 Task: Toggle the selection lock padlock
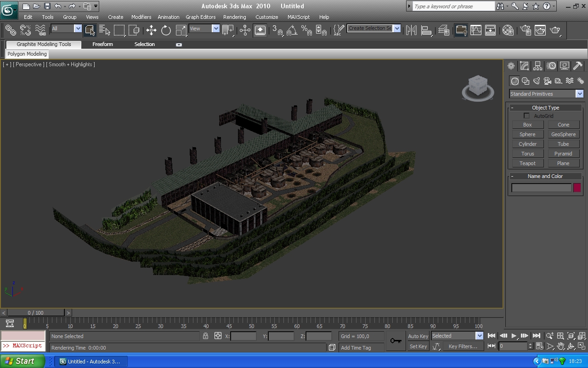[205, 336]
